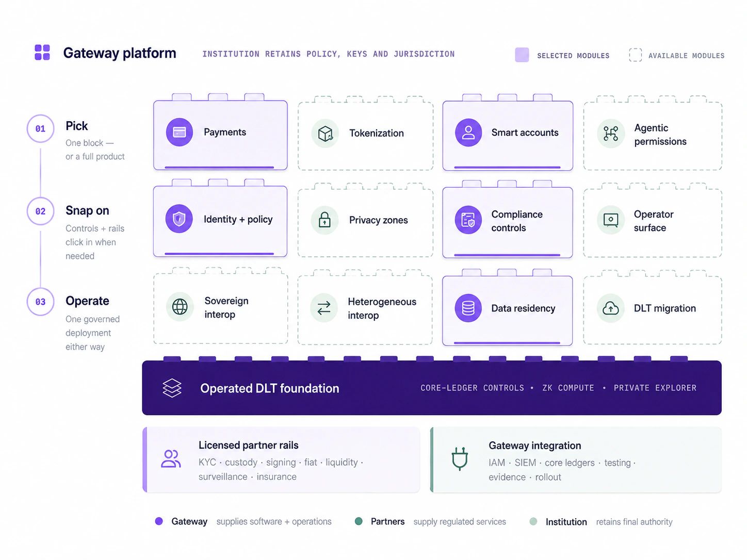Click the purple Gateway legend dot
The image size is (747, 560).
159,521
